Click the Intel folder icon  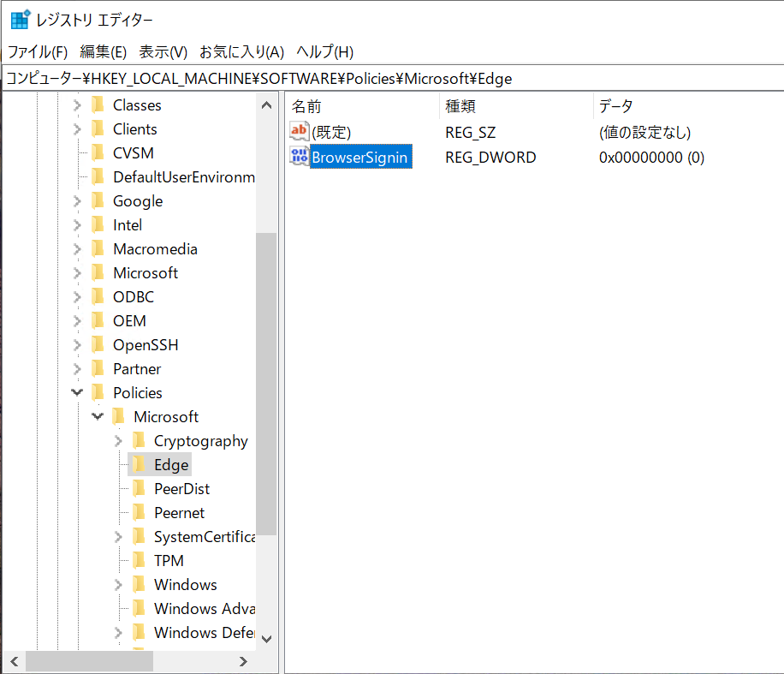coord(98,224)
